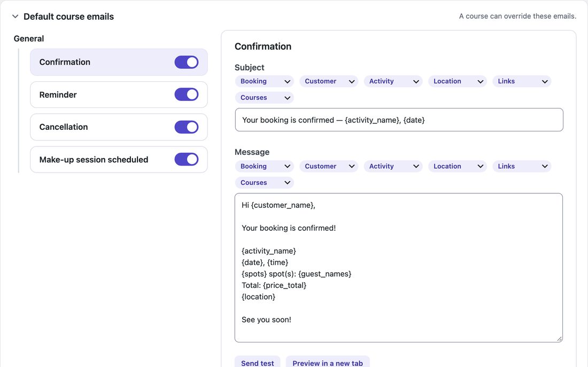
Task: Open the Message Links variables dropdown
Action: (x=522, y=167)
